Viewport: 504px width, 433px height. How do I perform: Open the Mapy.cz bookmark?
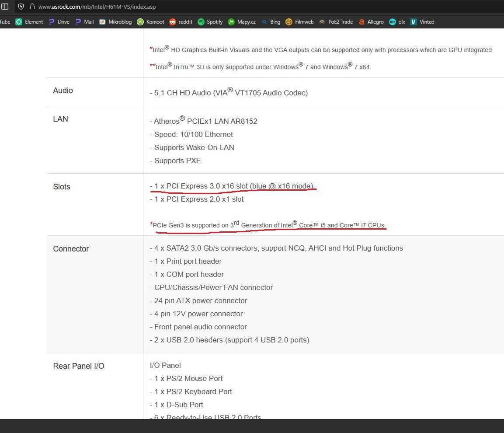(x=242, y=22)
